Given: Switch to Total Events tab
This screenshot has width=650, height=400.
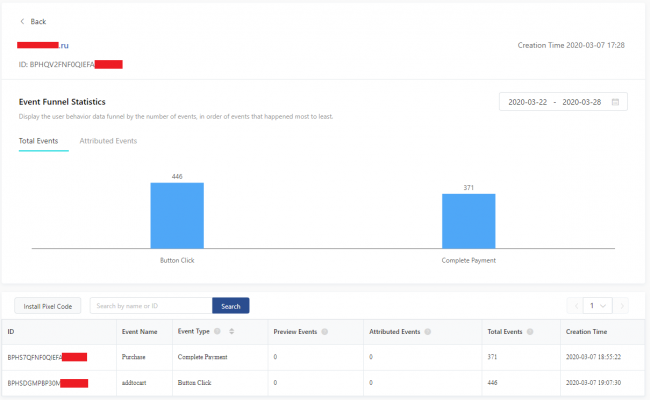Looking at the screenshot, I should point(38,141).
